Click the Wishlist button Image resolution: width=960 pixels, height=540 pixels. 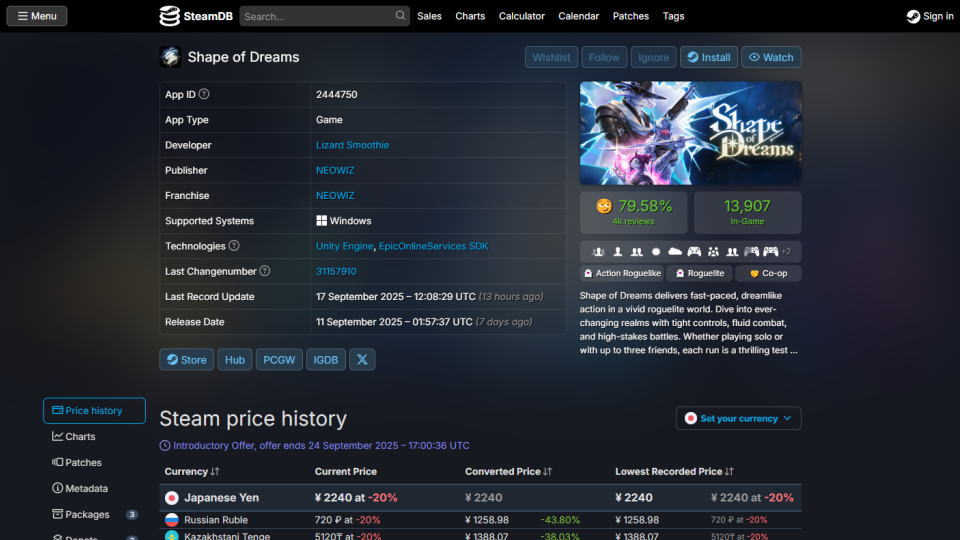tap(551, 57)
